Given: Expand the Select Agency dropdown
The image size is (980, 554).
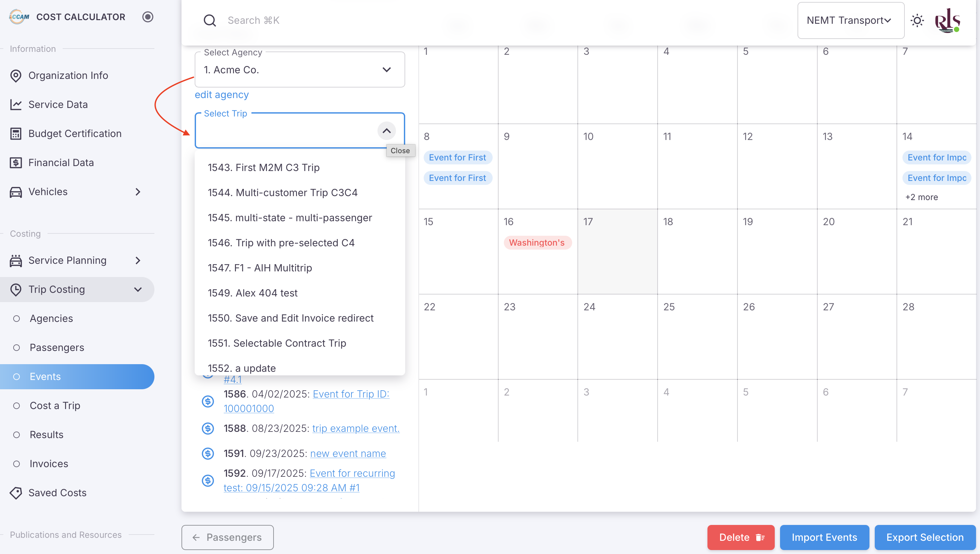Looking at the screenshot, I should point(386,70).
